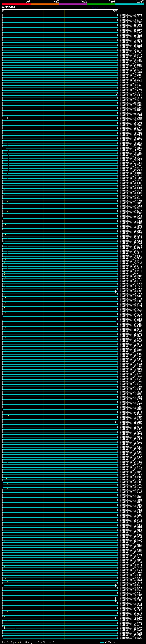The image size is (146, 644).
Task: Click the ruler end position 559
Action: coord(115,11)
